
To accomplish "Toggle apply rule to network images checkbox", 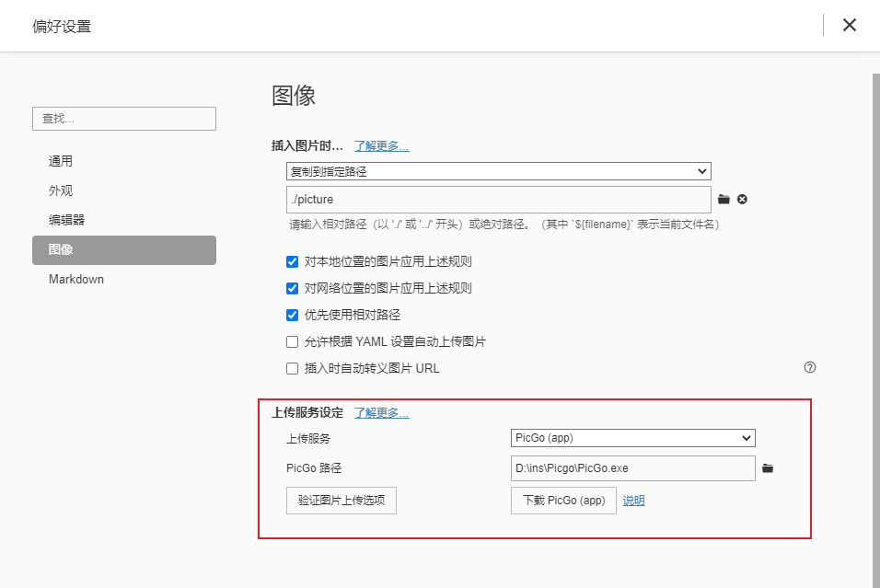I will [292, 288].
